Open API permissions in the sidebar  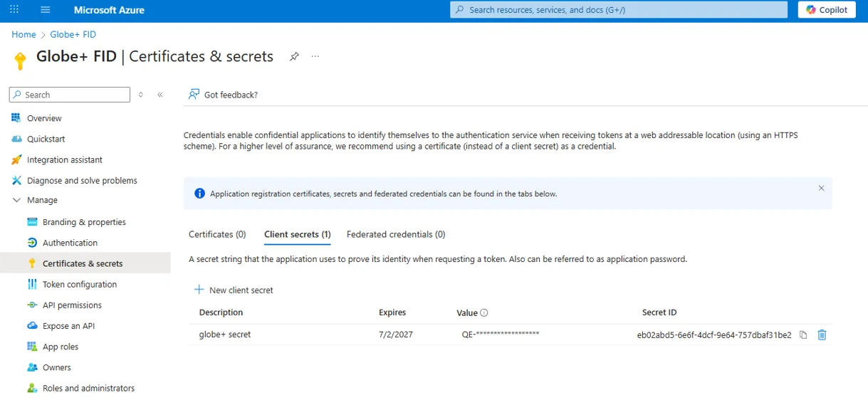point(72,305)
